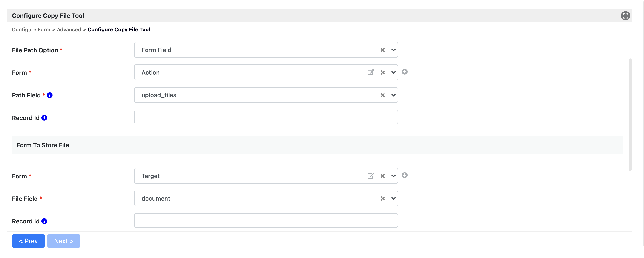Open Target form in new window
Screen dimensions: 644x258
click(x=371, y=176)
